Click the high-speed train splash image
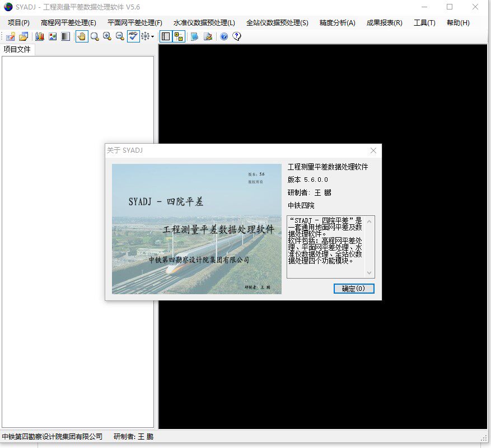The height and width of the screenshot is (448, 491). coord(197,229)
